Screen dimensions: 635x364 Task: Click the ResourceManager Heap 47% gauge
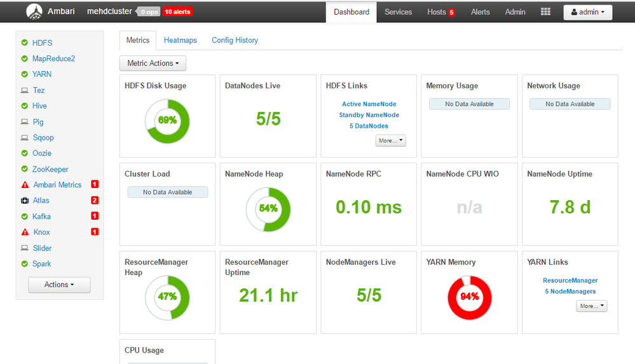167,297
